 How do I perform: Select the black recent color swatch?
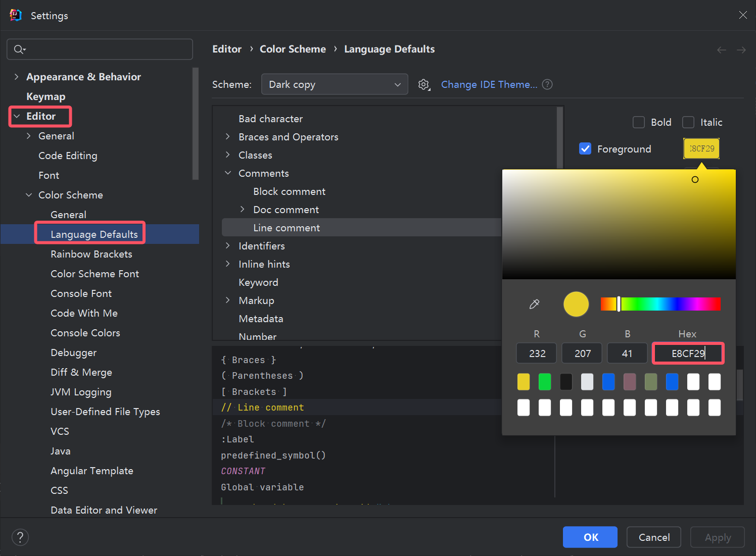click(566, 382)
